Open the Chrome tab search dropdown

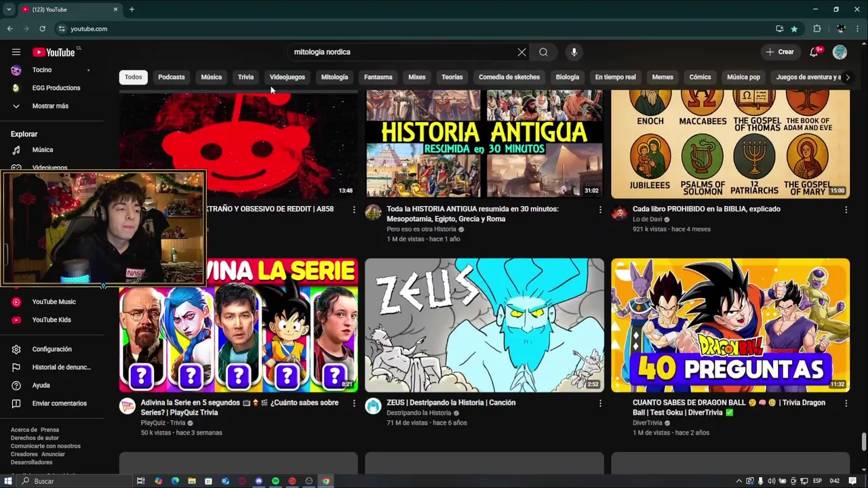(x=9, y=9)
